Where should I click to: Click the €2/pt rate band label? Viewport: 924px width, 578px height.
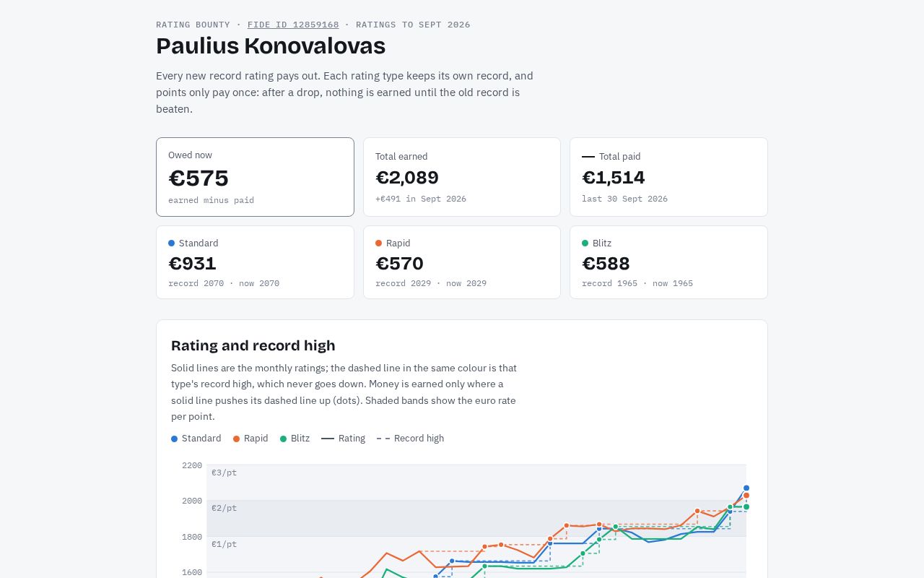click(224, 508)
